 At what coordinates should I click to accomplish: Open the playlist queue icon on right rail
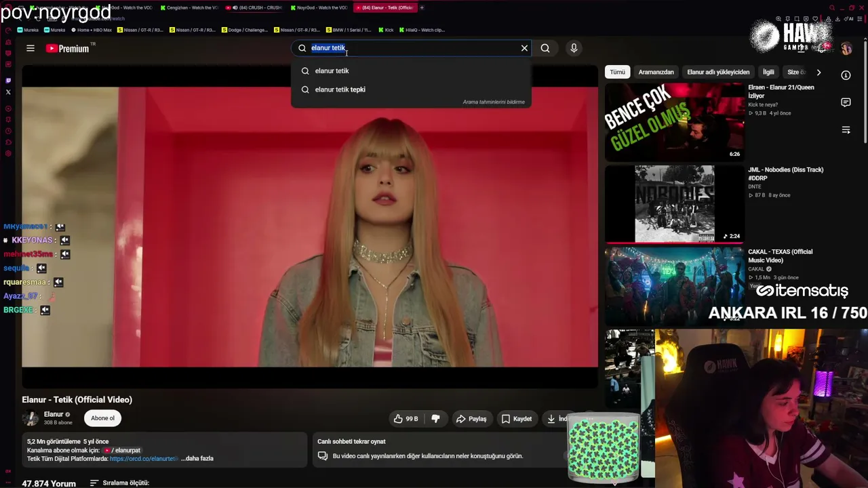coord(846,130)
